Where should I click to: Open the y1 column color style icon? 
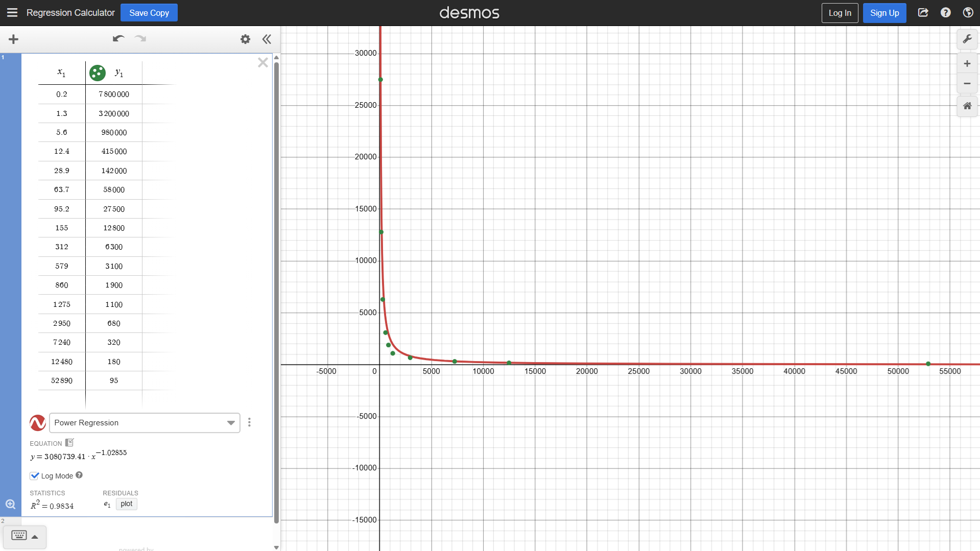(x=98, y=73)
